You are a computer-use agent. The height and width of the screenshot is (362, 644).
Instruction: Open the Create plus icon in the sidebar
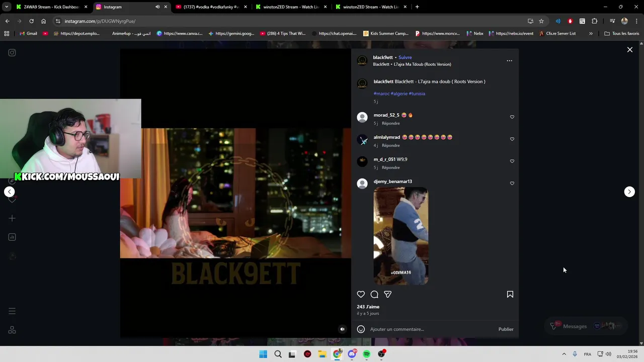(12, 218)
